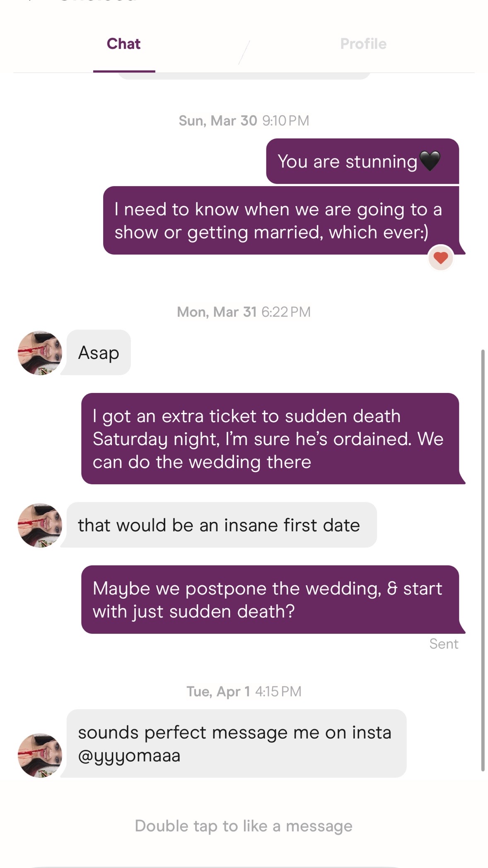Switch to the Profile tab
Image resolution: width=488 pixels, height=868 pixels.
click(x=363, y=44)
